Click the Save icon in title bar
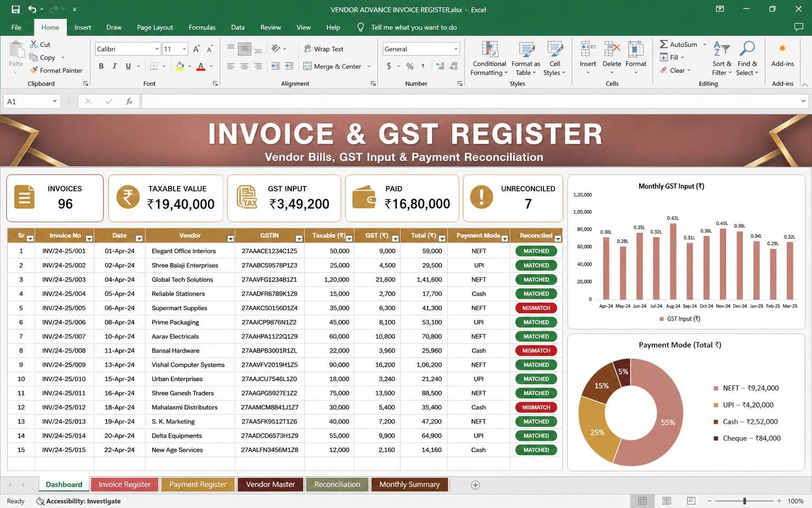The image size is (812, 508). point(15,9)
